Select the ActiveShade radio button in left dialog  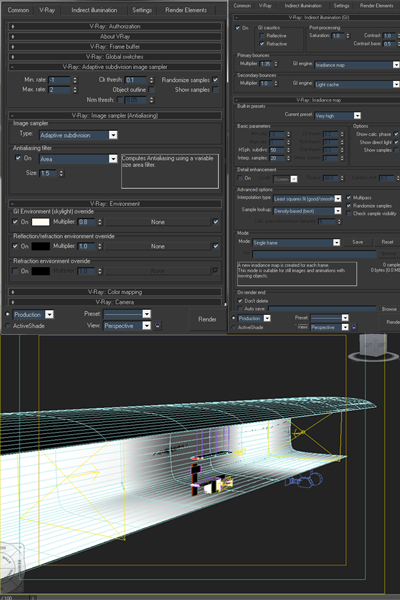(x=8, y=326)
